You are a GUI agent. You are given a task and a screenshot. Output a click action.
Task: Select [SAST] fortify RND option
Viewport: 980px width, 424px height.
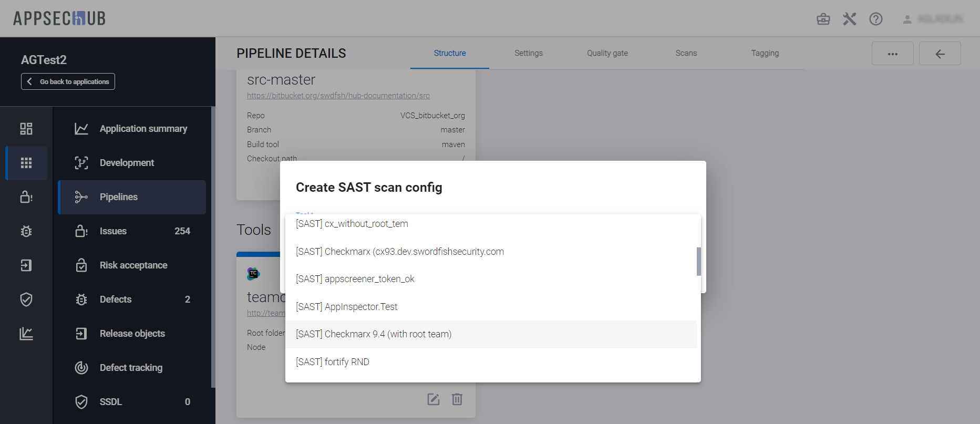pos(332,362)
